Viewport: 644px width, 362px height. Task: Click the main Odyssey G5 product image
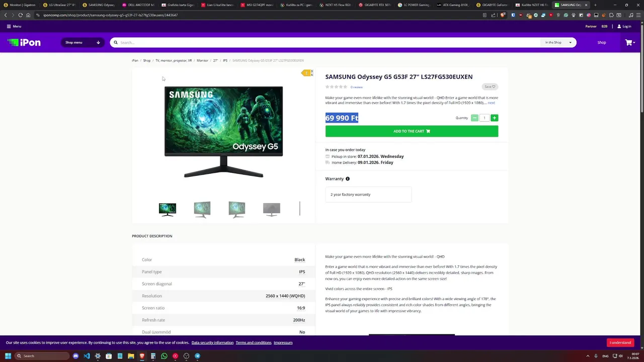point(223,132)
